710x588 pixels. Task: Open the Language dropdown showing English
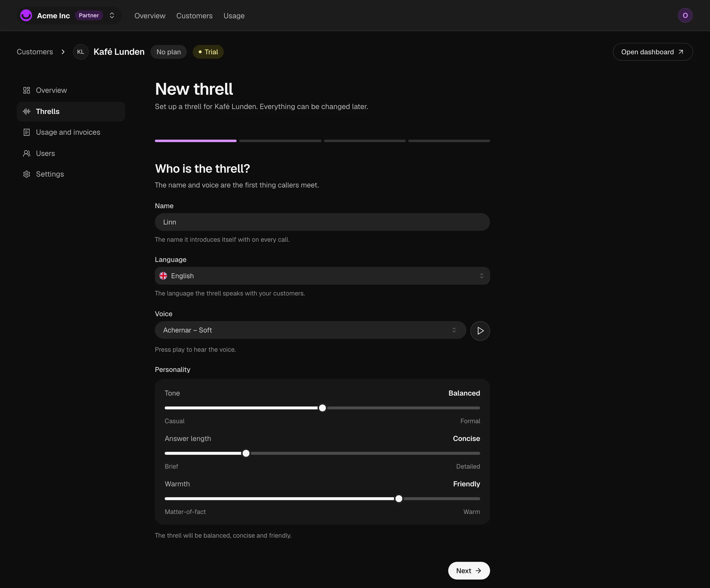[x=322, y=276]
